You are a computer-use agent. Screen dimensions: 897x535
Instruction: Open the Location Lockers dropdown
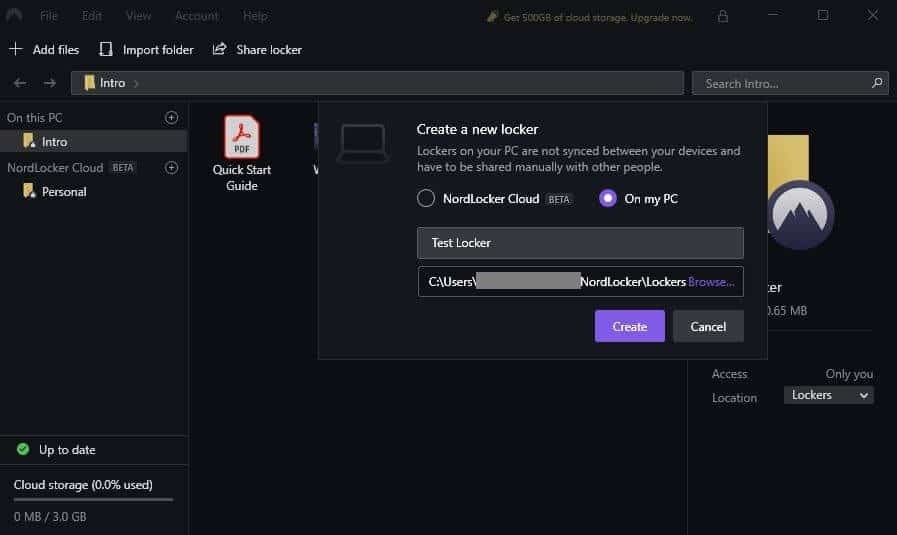(828, 395)
